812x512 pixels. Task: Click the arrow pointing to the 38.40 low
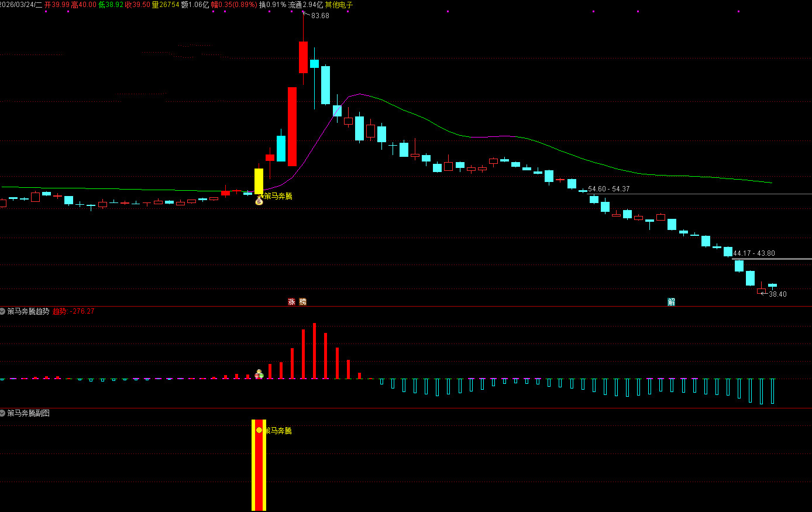pos(763,294)
